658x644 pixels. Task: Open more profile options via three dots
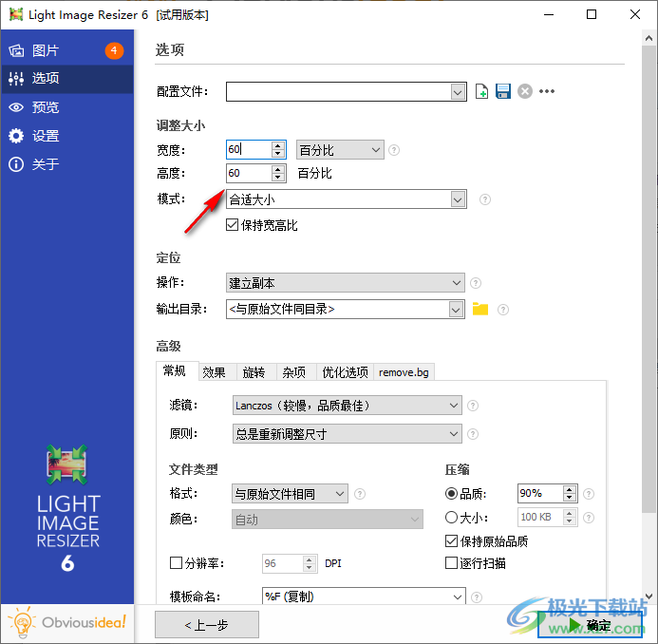(547, 91)
